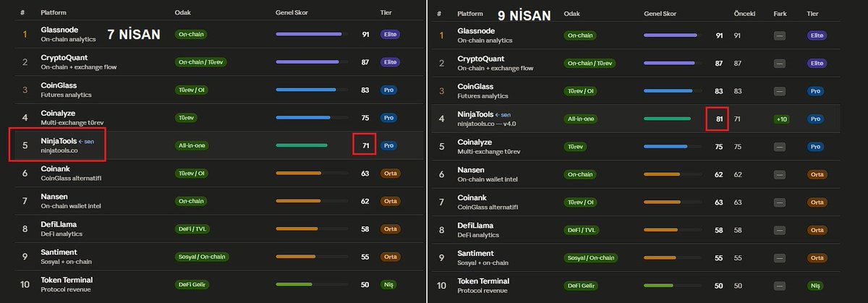
Task: Click Fark dash badge in Coinalyze row
Action: click(780, 146)
